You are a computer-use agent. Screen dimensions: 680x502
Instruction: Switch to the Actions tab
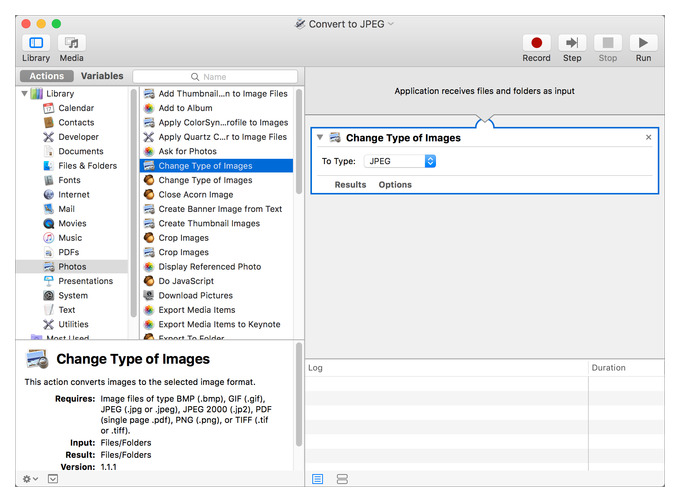[x=47, y=76]
